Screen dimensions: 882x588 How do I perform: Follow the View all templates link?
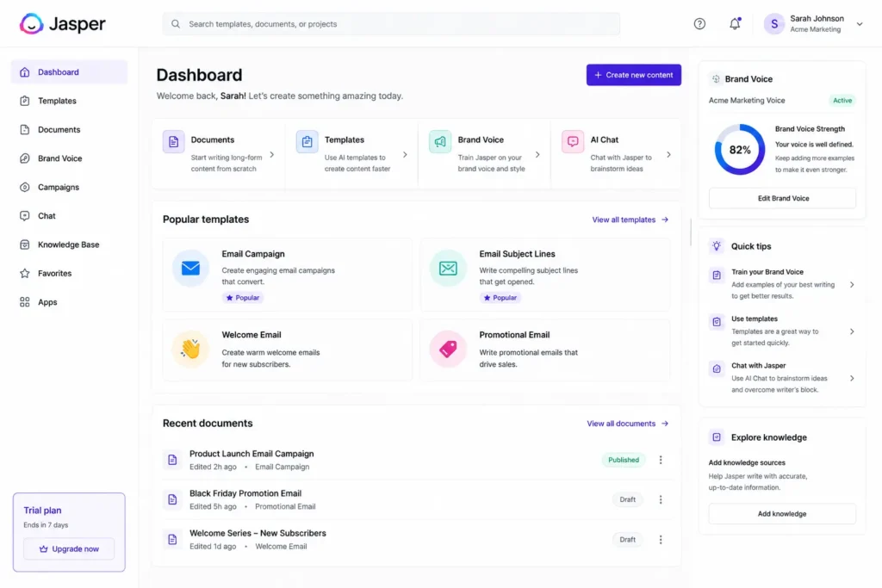point(630,220)
